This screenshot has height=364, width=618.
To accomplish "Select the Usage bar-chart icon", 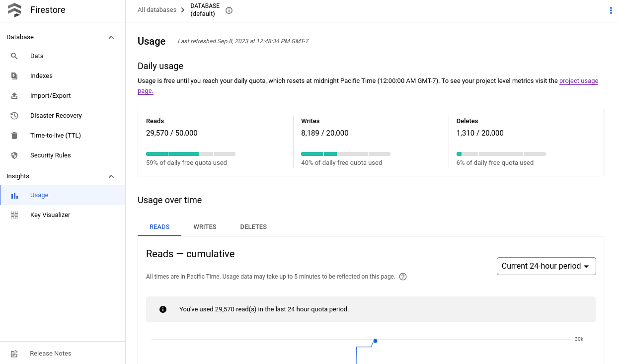I will [x=14, y=195].
